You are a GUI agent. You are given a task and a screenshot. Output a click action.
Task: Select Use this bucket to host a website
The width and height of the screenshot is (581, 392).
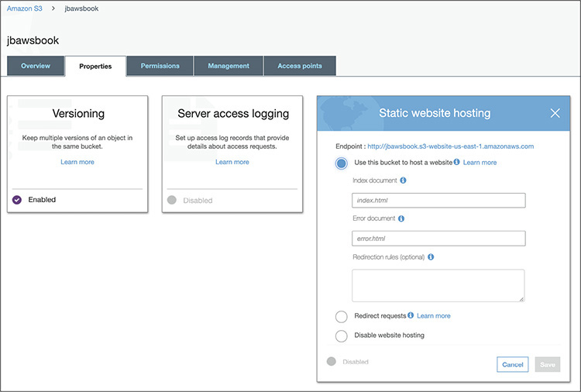click(x=342, y=163)
